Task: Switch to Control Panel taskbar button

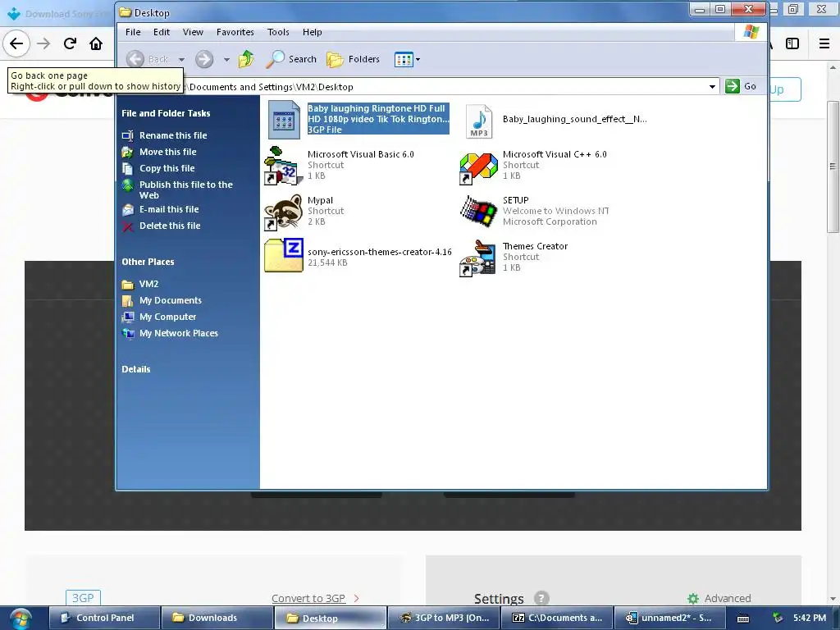Action: tap(105, 618)
